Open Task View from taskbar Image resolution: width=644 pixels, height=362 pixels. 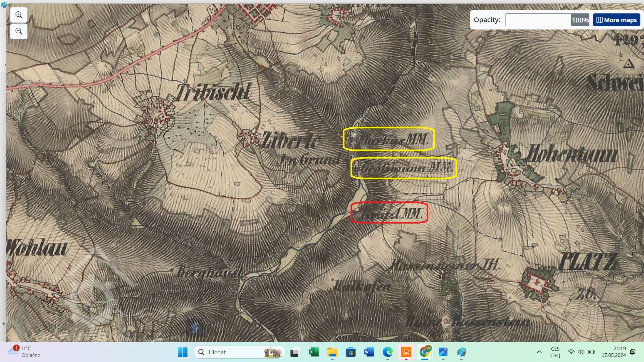[294, 352]
